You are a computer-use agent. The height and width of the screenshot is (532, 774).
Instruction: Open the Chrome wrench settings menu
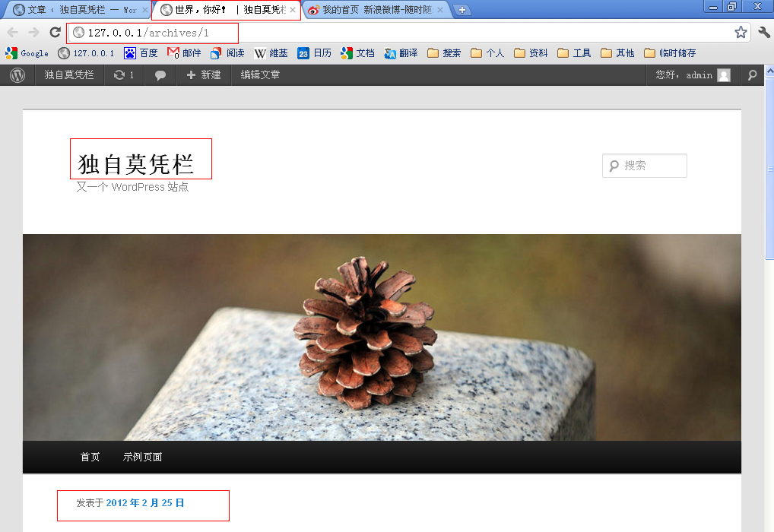[763, 33]
